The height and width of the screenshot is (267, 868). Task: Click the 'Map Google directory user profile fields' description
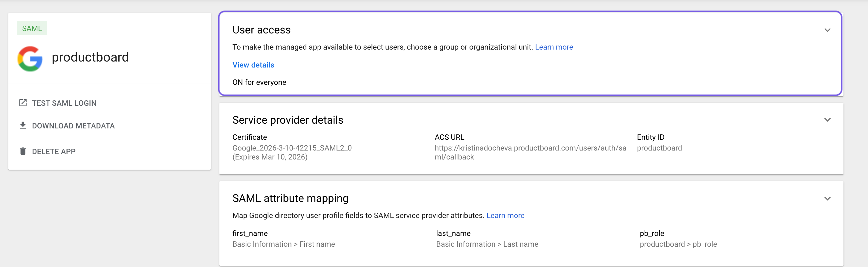tap(358, 216)
